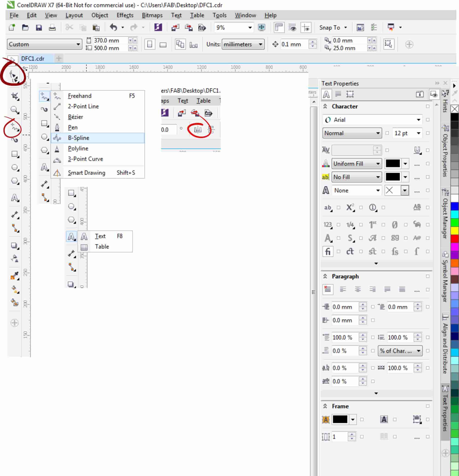Toggle center paragraph alignment
This screenshot has width=459, height=476.
click(x=357, y=289)
